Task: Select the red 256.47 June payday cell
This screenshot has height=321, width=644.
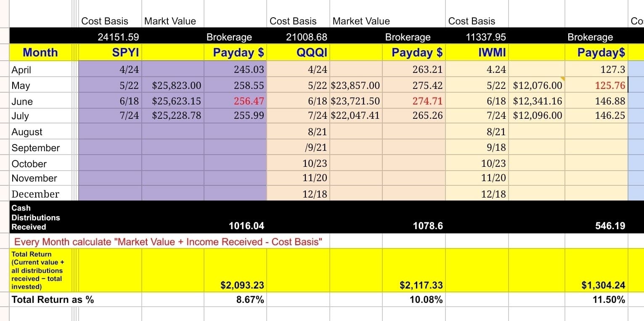Action: (x=236, y=101)
